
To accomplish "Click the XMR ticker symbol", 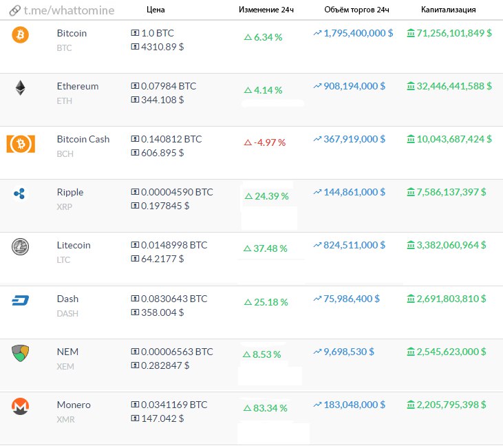I will [65, 419].
